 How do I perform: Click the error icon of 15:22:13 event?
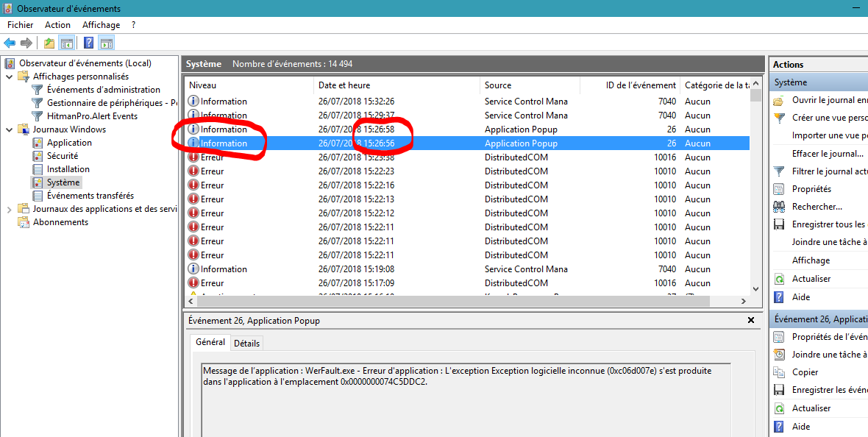[x=193, y=199]
